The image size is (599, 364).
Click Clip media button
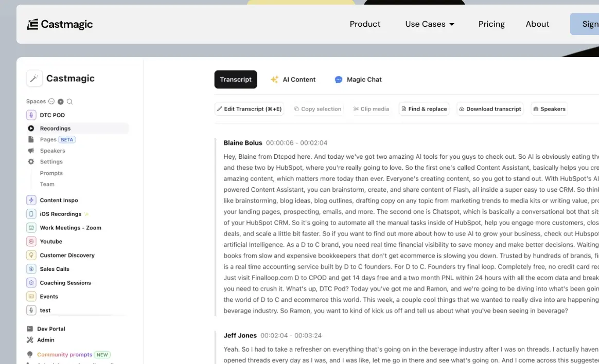pos(371,109)
